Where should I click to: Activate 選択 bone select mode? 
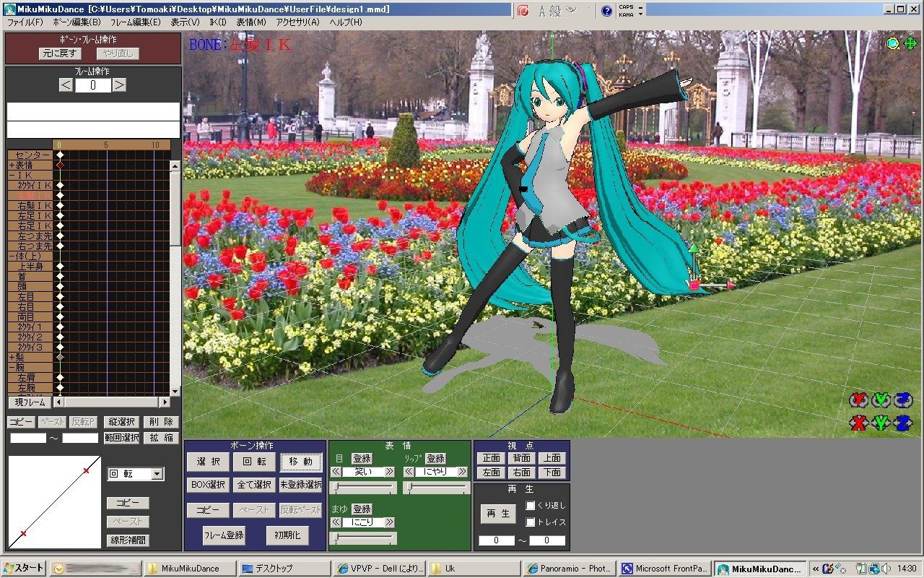209,462
